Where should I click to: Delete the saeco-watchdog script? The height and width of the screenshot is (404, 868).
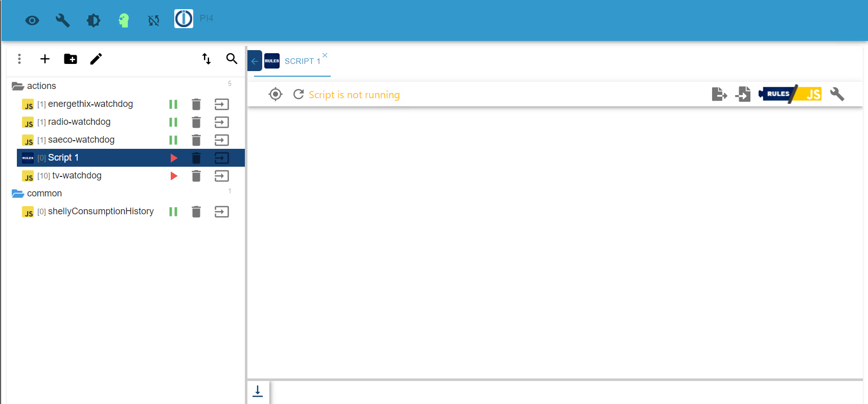click(196, 140)
